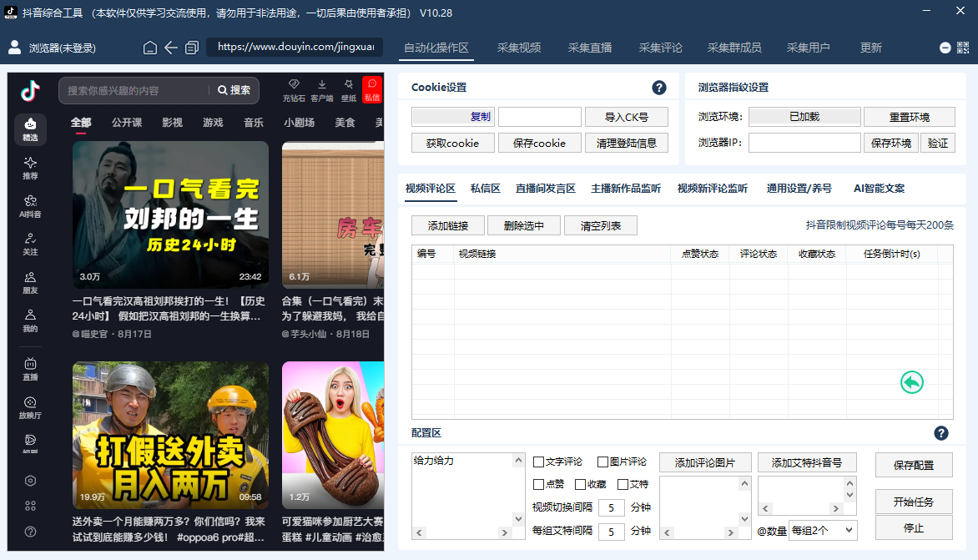The height and width of the screenshot is (560, 978).
Task: Check the 点赞 option in config area
Action: pos(537,484)
